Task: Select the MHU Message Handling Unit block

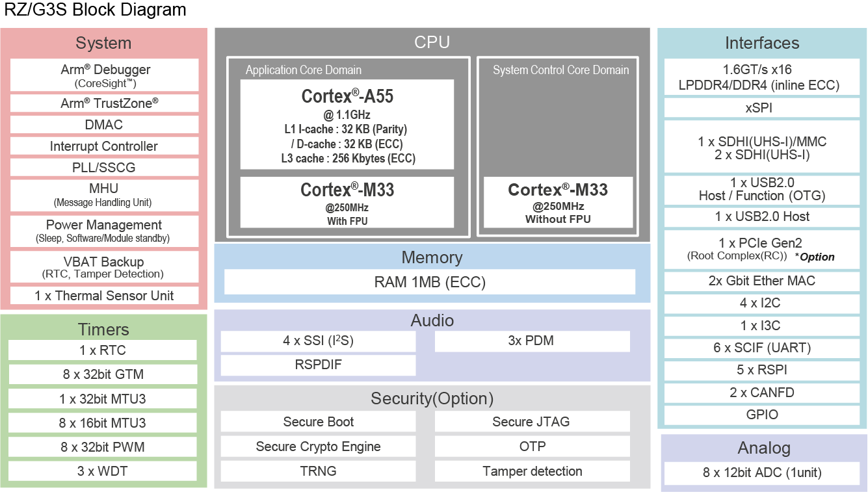Action: pyautogui.click(x=104, y=195)
